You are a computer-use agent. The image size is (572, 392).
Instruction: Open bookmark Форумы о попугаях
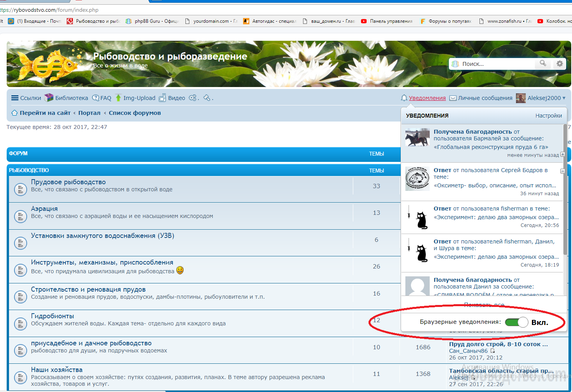446,21
